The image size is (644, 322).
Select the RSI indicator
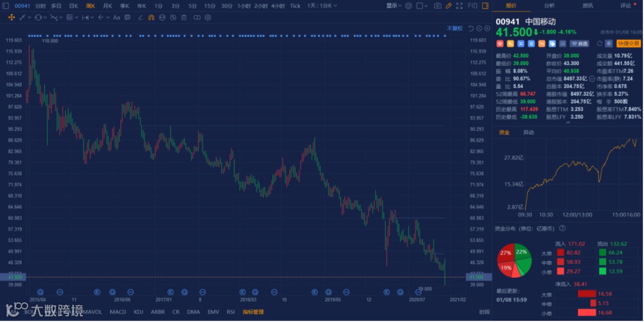[x=231, y=312]
